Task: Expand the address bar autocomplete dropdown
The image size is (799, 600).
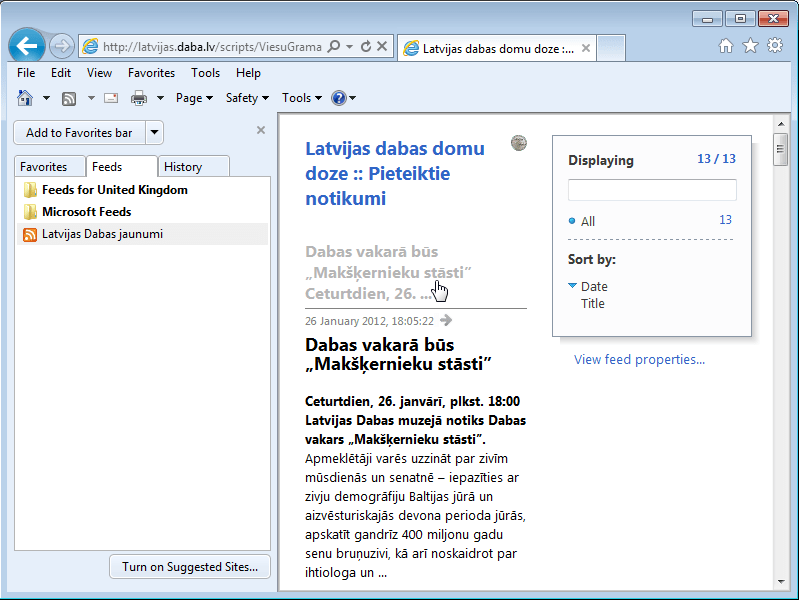Action: [350, 47]
